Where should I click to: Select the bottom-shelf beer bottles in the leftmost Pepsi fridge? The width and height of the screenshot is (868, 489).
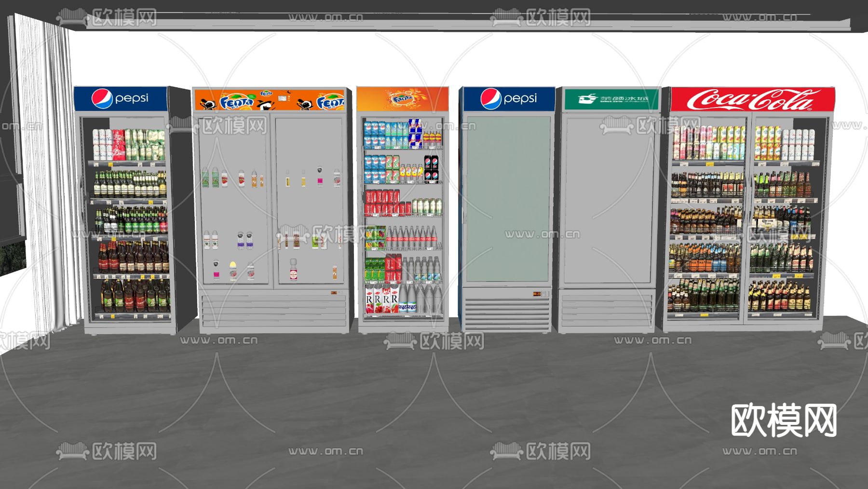(136, 295)
